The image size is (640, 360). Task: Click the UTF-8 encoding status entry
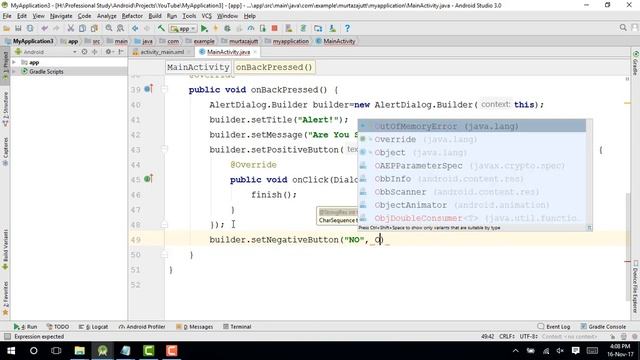528,336
